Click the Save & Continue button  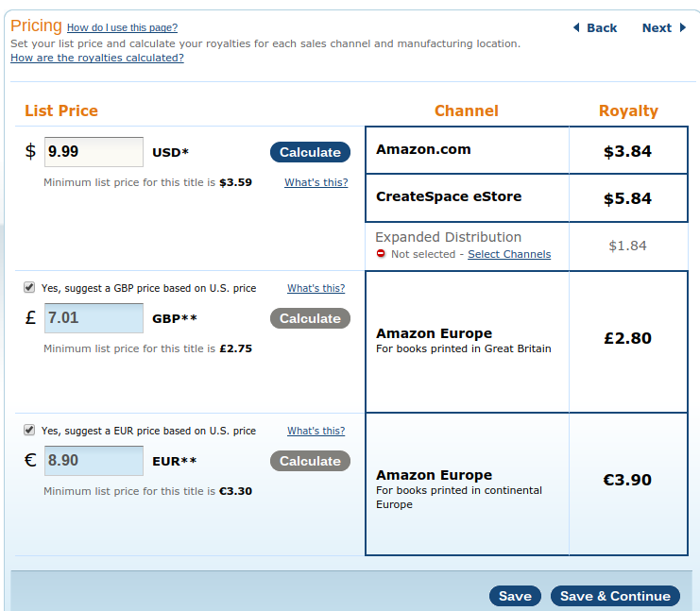[x=615, y=596]
